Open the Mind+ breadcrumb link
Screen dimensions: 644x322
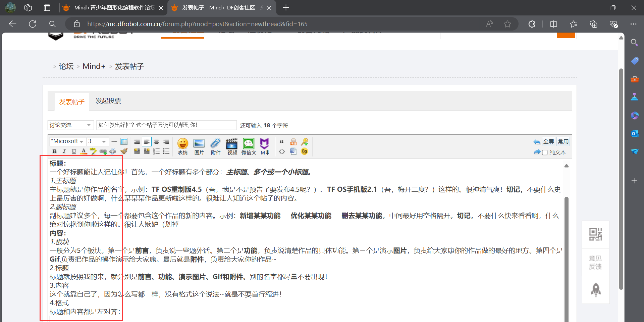pyautogui.click(x=94, y=66)
